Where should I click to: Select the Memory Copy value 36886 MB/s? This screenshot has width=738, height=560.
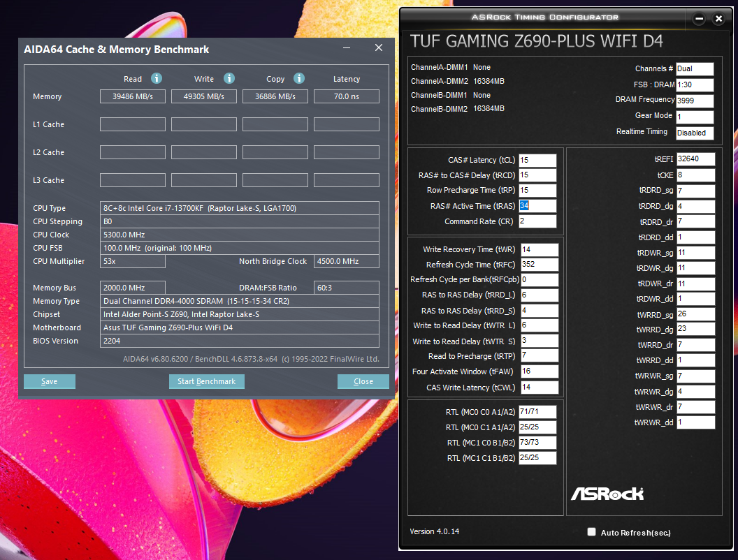point(275,96)
